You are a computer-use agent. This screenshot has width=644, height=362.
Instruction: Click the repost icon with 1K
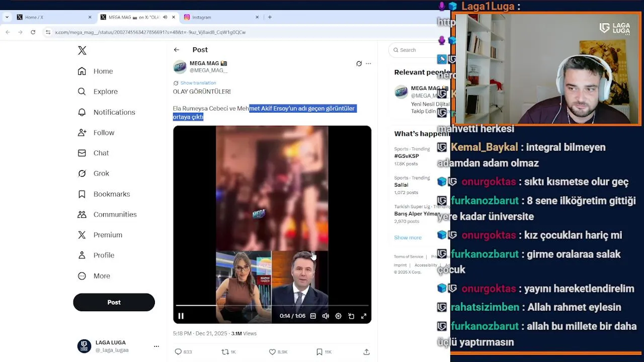pyautogui.click(x=225, y=352)
